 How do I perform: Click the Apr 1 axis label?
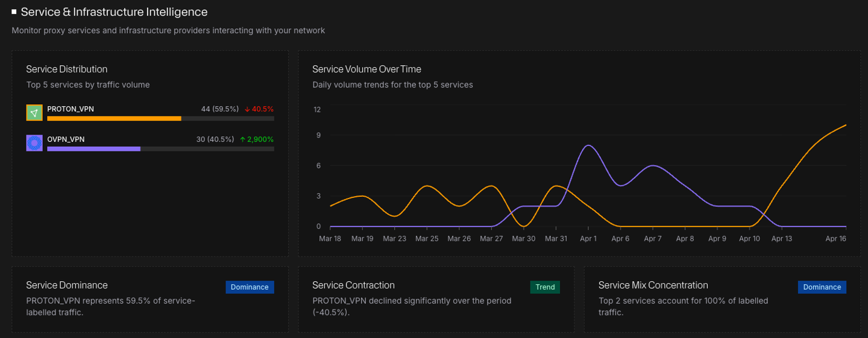[x=588, y=239]
